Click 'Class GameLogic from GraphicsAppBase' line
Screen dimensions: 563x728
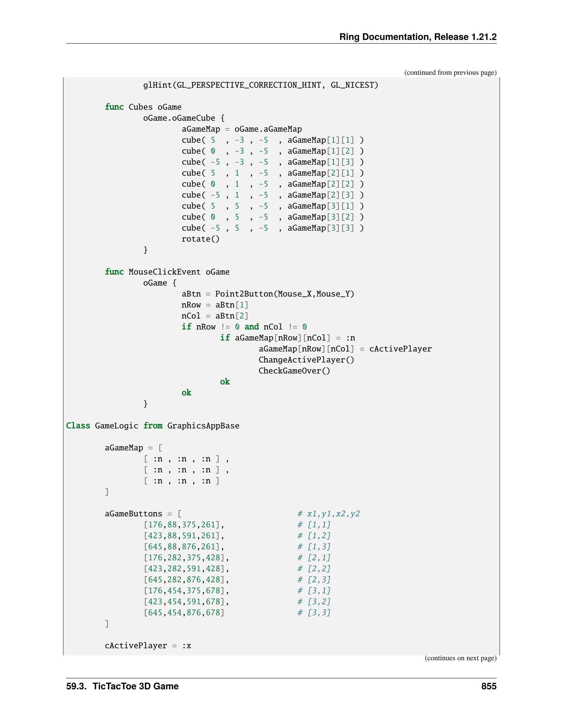pyautogui.click(x=153, y=426)
